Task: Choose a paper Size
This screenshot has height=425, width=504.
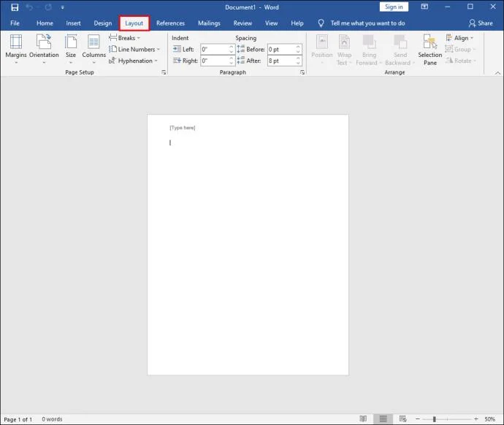Action: (x=71, y=49)
